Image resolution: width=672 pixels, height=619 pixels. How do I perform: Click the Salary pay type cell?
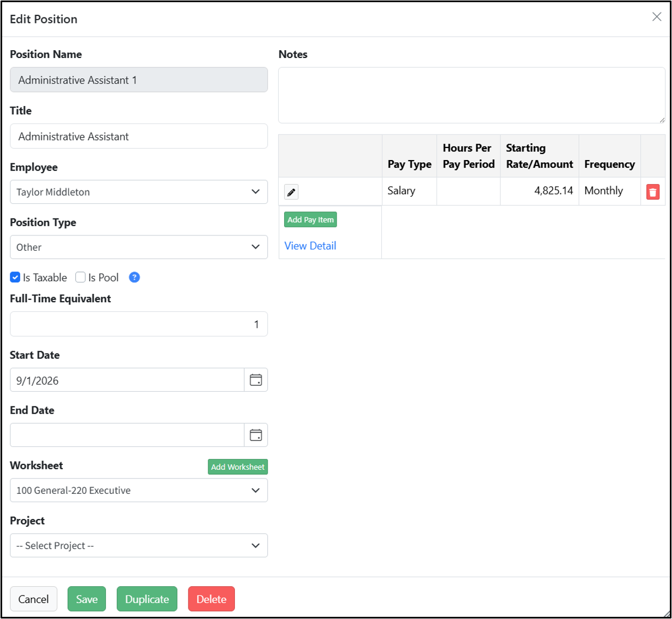point(409,191)
